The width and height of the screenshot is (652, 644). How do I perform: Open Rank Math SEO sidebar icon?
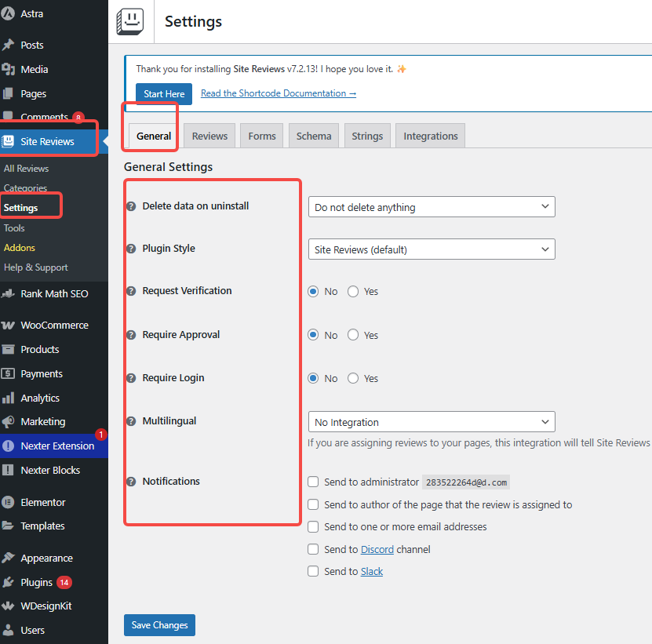9,294
